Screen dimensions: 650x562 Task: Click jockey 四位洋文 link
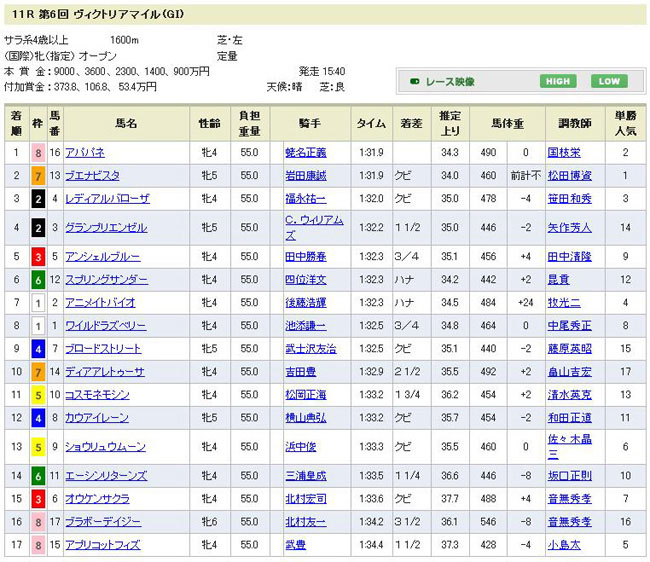tap(306, 279)
